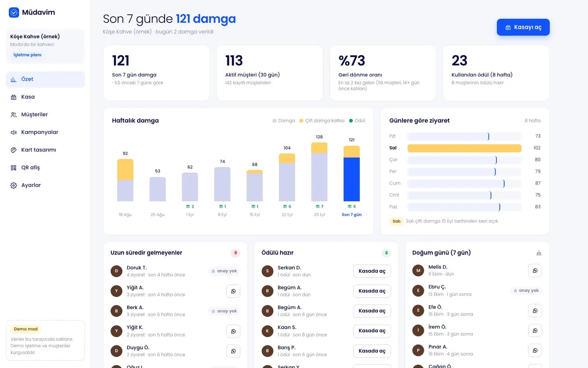Click WhatsApp icon for Pınar A.
This screenshot has width=588, height=368.
point(535,350)
